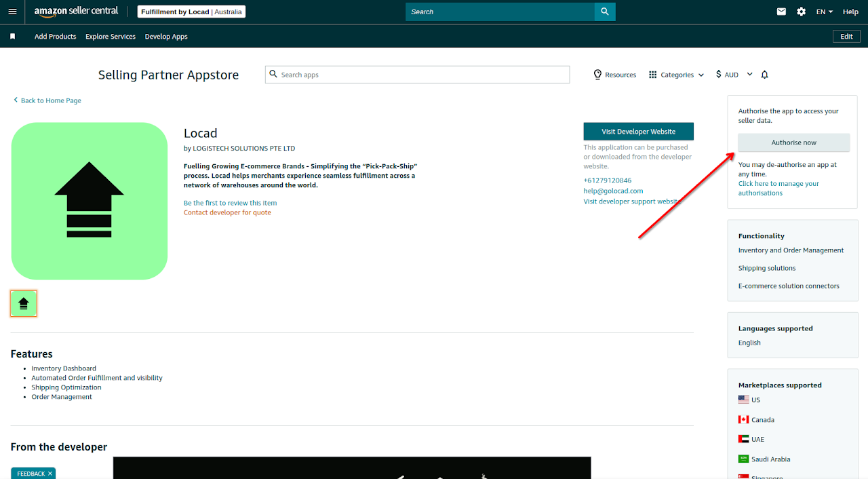
Task: Focus the top Search field
Action: click(500, 12)
